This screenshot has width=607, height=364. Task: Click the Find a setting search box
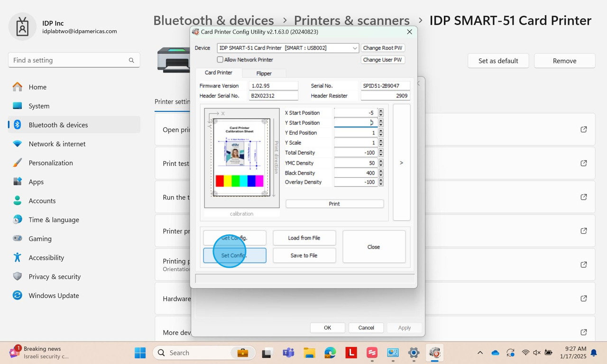point(74,60)
